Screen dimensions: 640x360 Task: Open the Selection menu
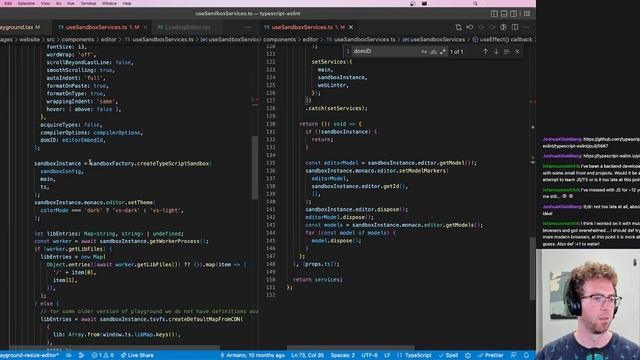click(26, 3)
